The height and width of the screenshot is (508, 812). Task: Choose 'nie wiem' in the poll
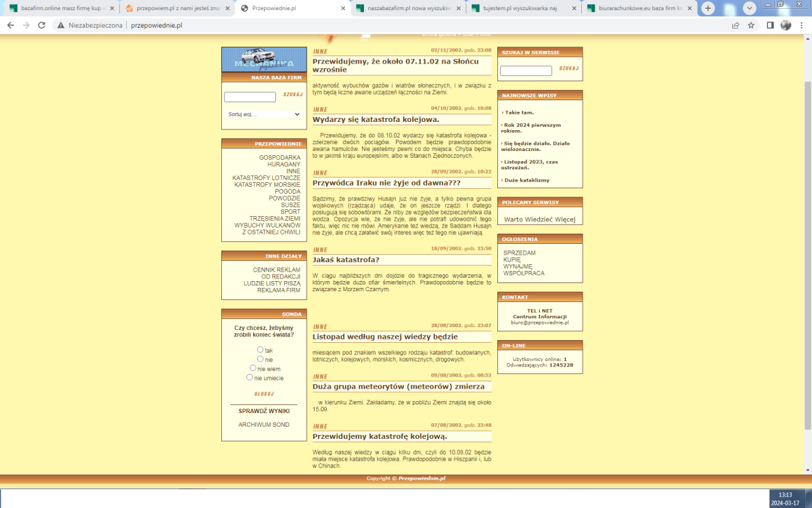pos(253,368)
